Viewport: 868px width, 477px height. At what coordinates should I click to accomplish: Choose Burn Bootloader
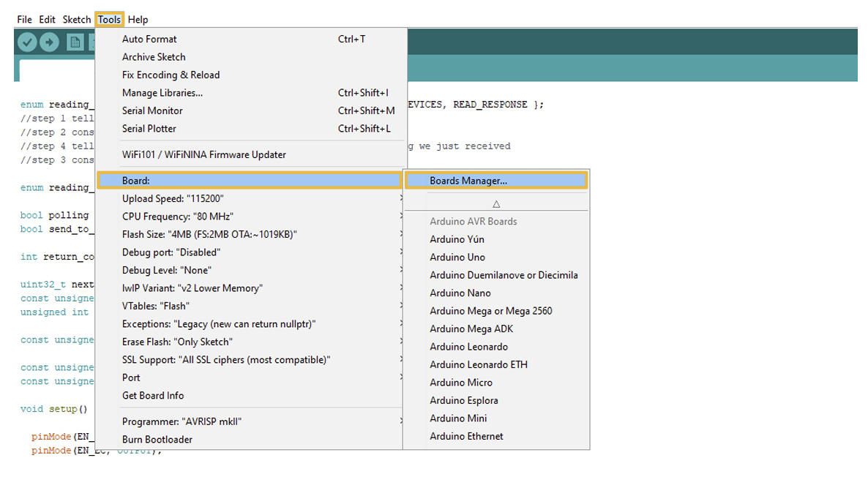[x=251, y=440]
